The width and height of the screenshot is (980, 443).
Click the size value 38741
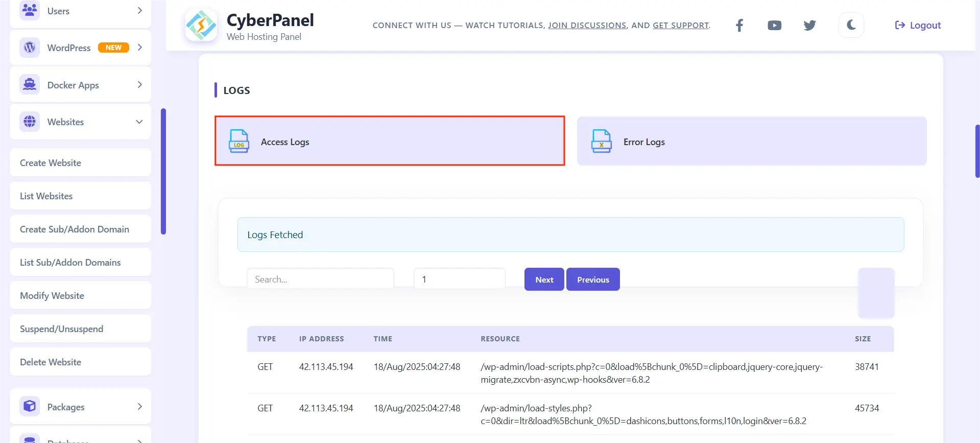[867, 367]
